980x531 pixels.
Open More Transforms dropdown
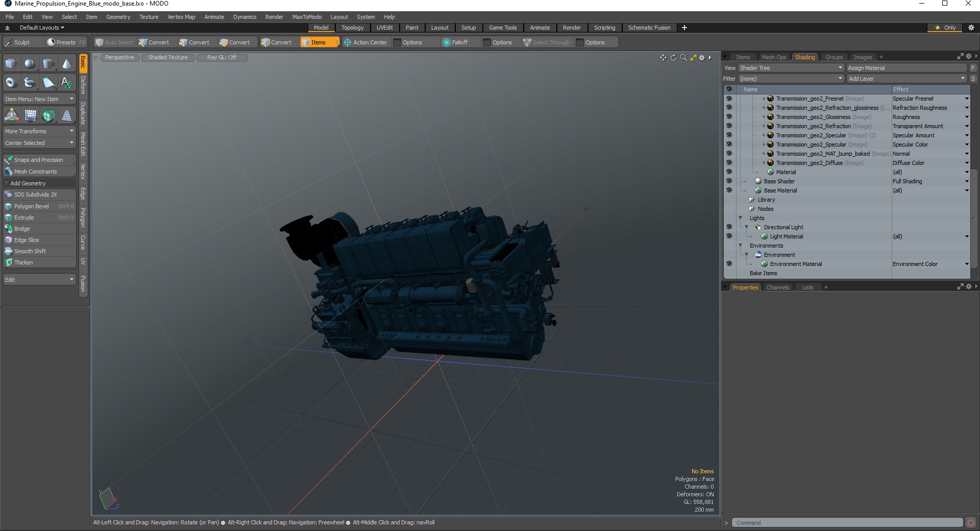pos(39,131)
